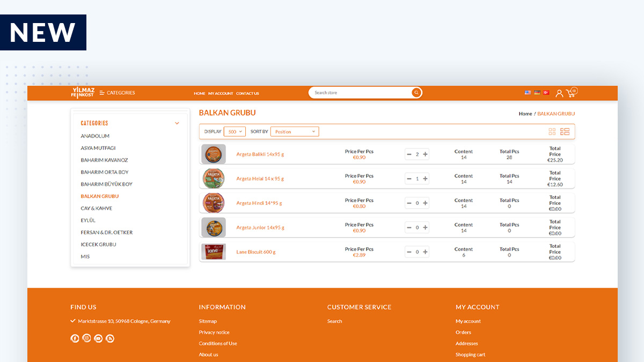The height and width of the screenshot is (362, 644).
Task: Open the Addresses footer link
Action: tap(467, 343)
